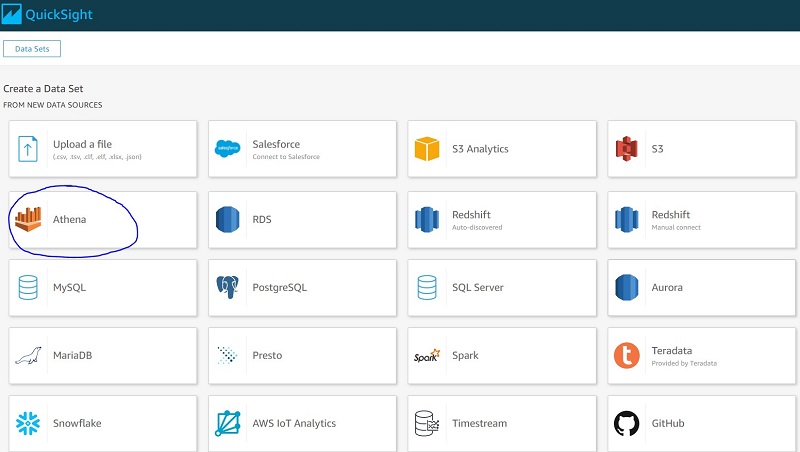Select the orange Athena icon
The width and height of the screenshot is (800, 452).
[28, 219]
